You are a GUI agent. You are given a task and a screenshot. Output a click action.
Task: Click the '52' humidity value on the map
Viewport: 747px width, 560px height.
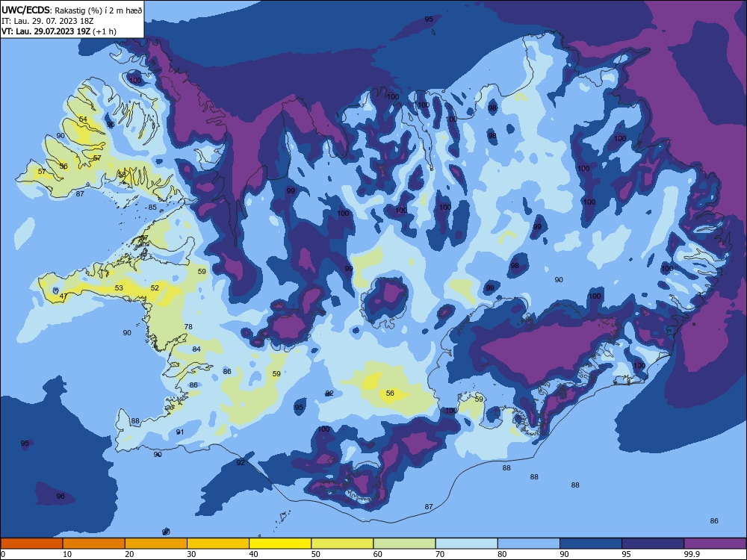(x=155, y=287)
